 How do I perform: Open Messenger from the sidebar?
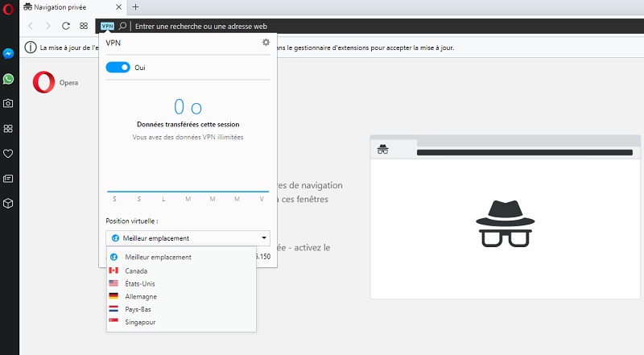[x=8, y=53]
